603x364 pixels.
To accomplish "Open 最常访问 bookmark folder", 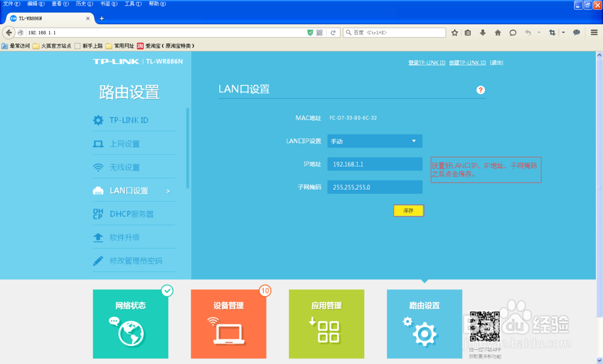I will (x=16, y=46).
